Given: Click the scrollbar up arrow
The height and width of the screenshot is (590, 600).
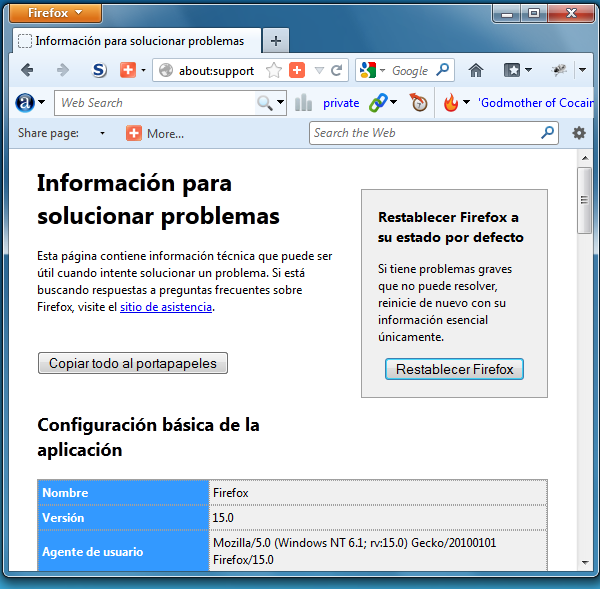Looking at the screenshot, I should pyautogui.click(x=585, y=158).
